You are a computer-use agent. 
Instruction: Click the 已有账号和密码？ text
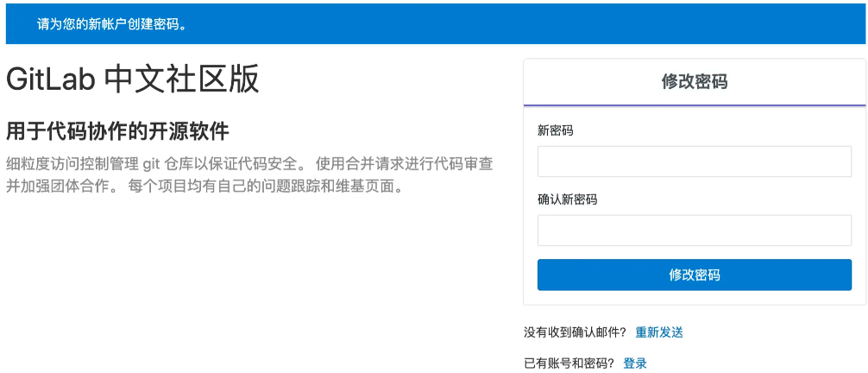[569, 364]
